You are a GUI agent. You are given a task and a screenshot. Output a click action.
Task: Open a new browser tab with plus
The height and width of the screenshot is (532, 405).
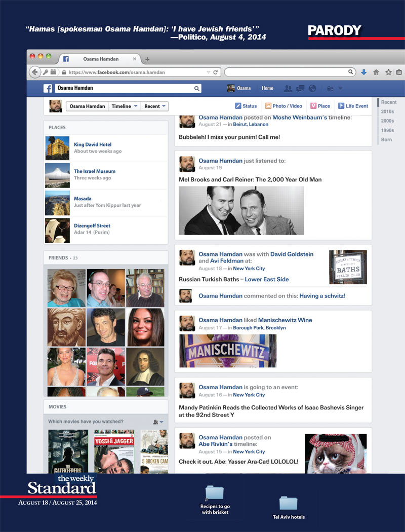pyautogui.click(x=147, y=59)
